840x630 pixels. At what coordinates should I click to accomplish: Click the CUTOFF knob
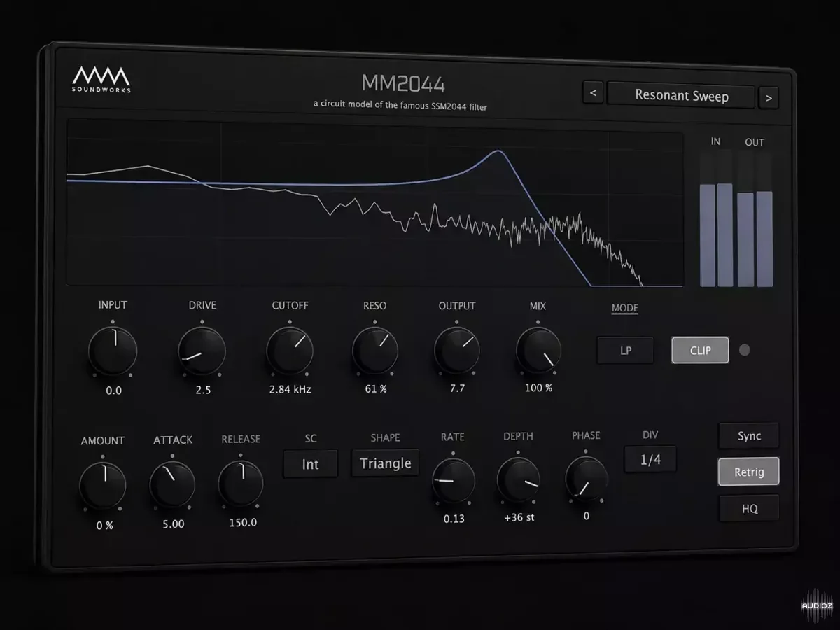coord(290,350)
